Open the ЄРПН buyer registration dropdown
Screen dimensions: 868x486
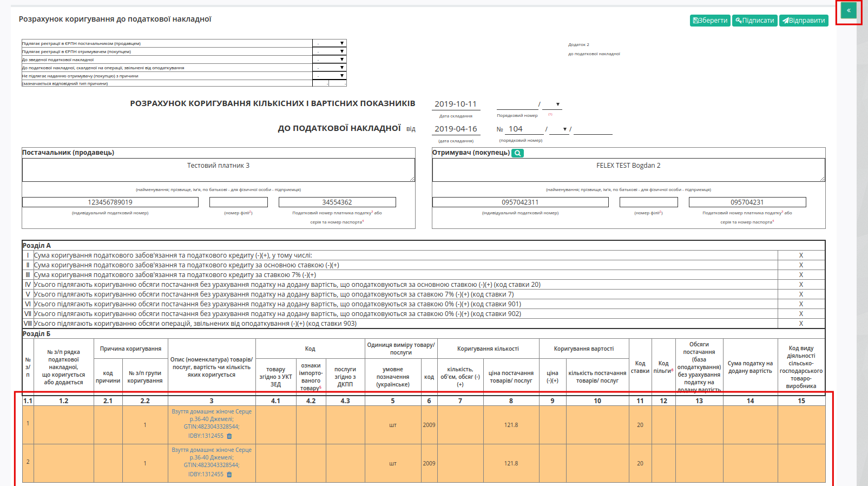coord(330,51)
